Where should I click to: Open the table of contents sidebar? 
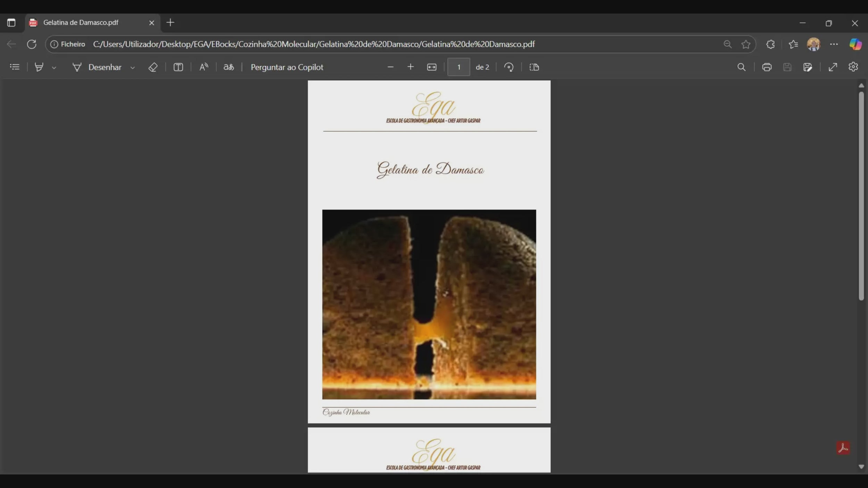pyautogui.click(x=15, y=67)
